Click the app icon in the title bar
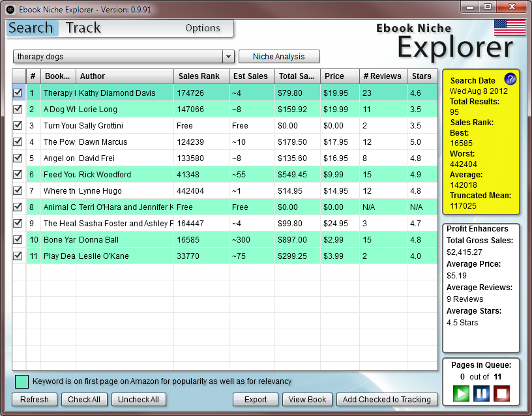Viewport: 532px width, 416px height. click(x=10, y=9)
